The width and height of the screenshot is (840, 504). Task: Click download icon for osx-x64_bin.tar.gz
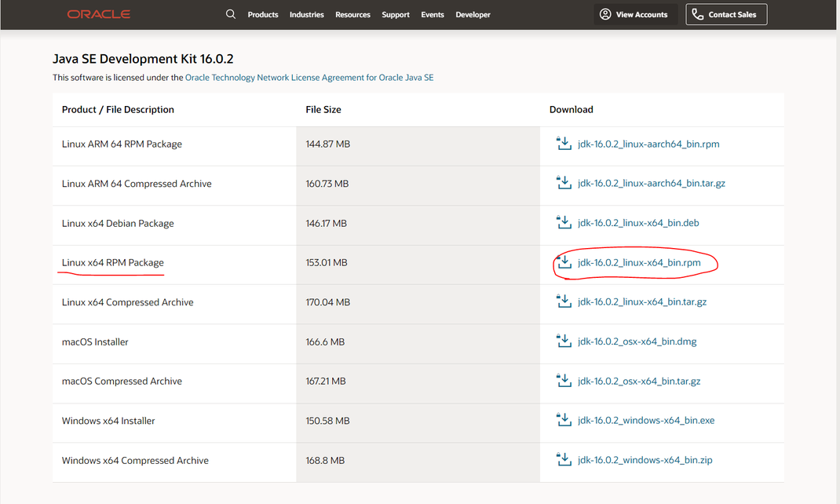point(564,381)
